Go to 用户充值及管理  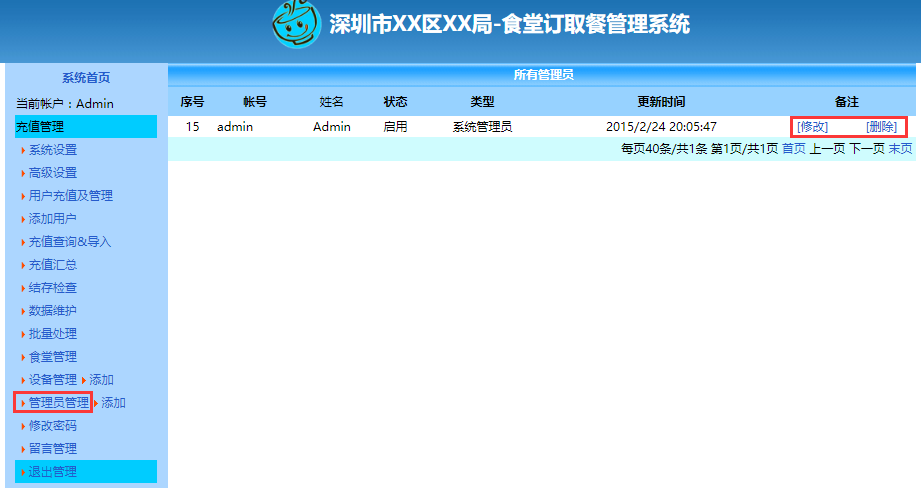click(x=70, y=196)
